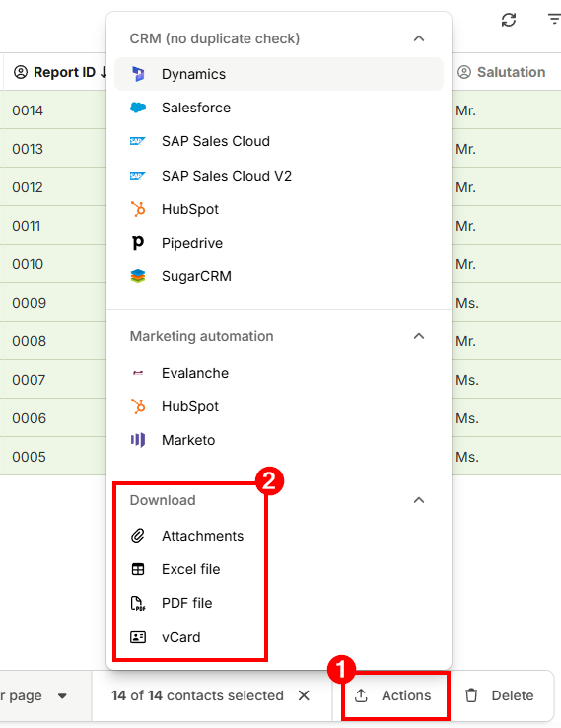Collapse the Marketing automation section
561x728 pixels.
pos(419,336)
